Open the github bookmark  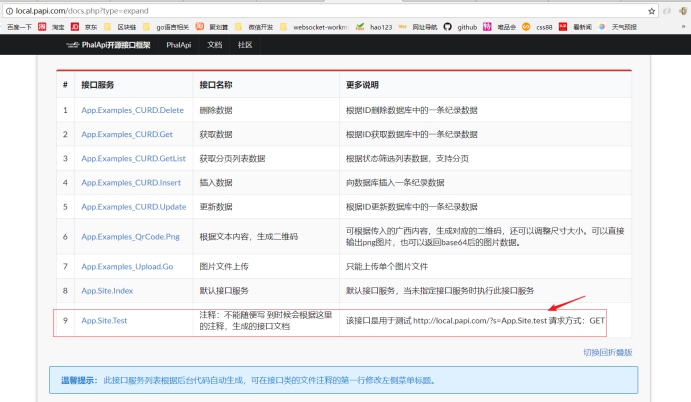tap(460, 27)
